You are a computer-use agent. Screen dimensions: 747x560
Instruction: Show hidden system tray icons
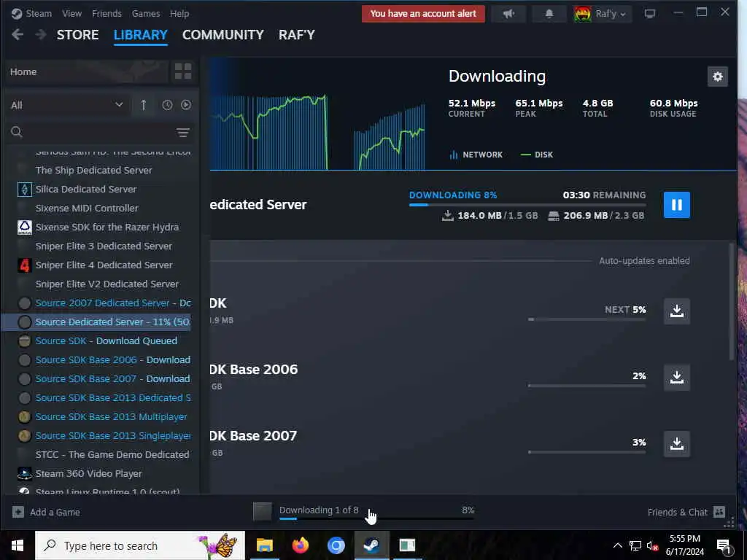pos(617,545)
